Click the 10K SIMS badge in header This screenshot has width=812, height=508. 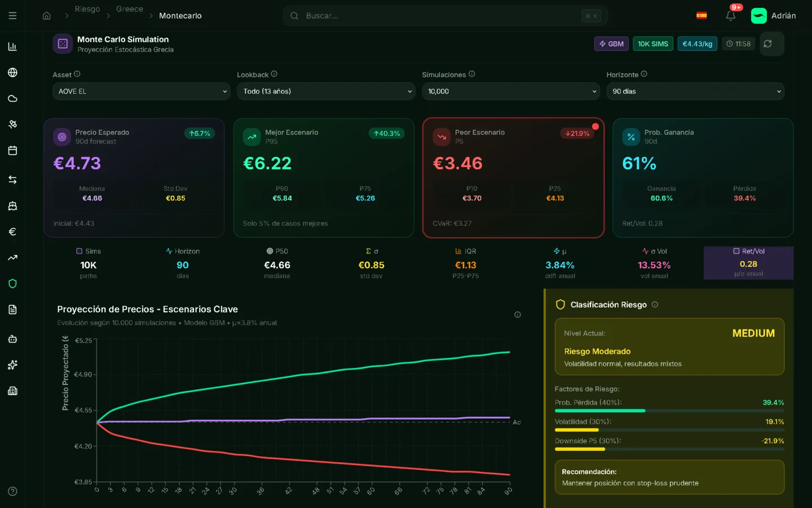652,43
